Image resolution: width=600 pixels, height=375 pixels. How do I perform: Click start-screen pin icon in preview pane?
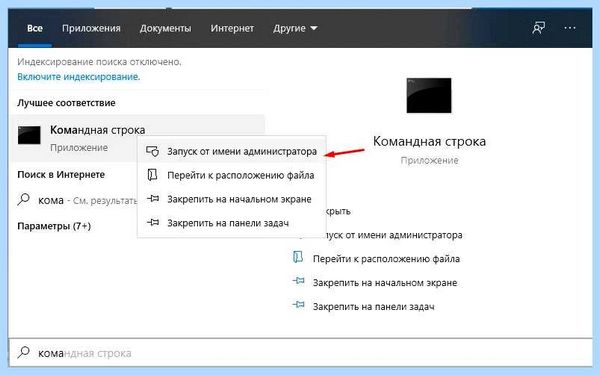point(298,281)
